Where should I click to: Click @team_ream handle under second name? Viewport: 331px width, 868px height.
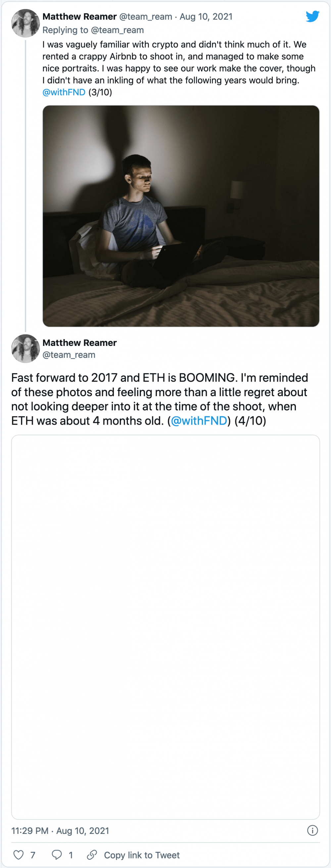69,355
